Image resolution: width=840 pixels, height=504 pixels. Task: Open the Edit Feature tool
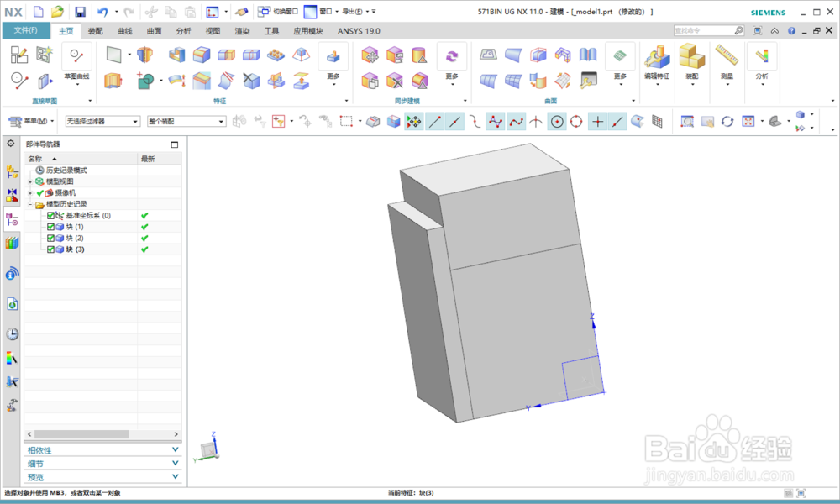(x=657, y=62)
